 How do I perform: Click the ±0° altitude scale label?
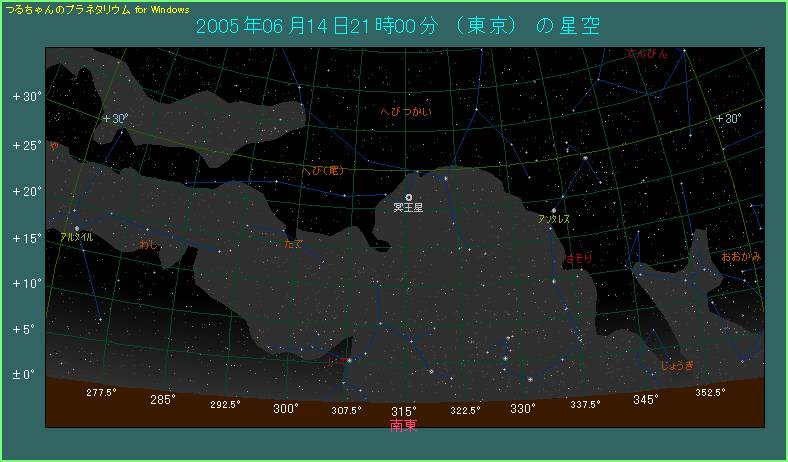26,374
